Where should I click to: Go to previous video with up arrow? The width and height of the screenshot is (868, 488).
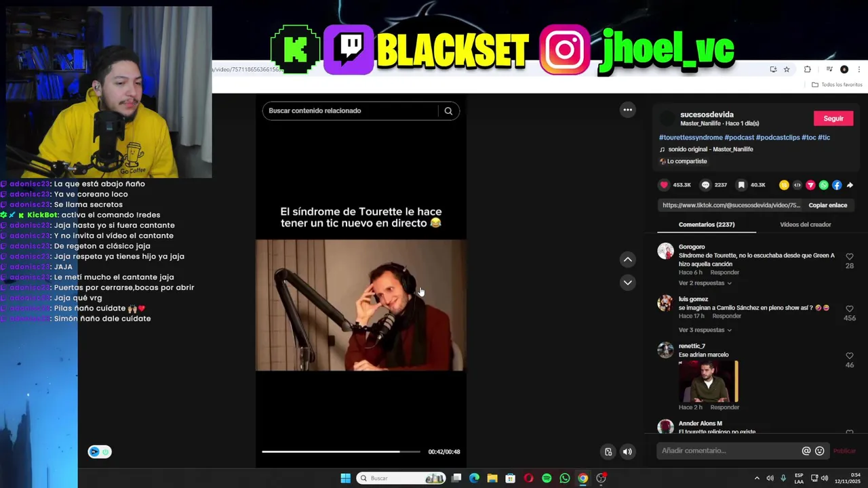(x=628, y=260)
